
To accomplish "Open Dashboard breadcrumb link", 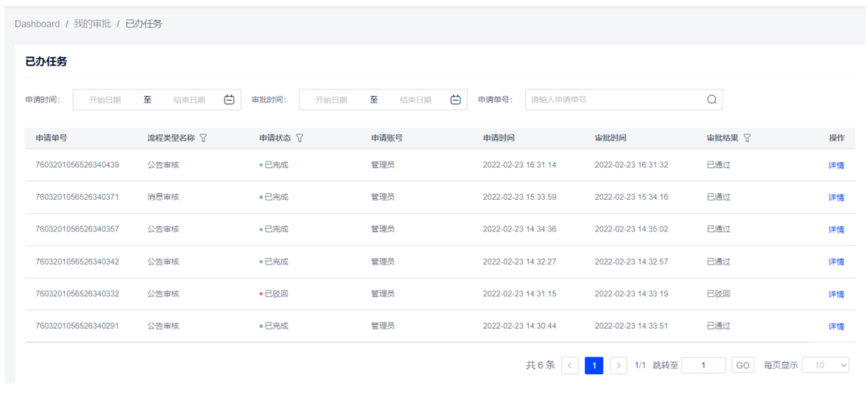I will (37, 24).
